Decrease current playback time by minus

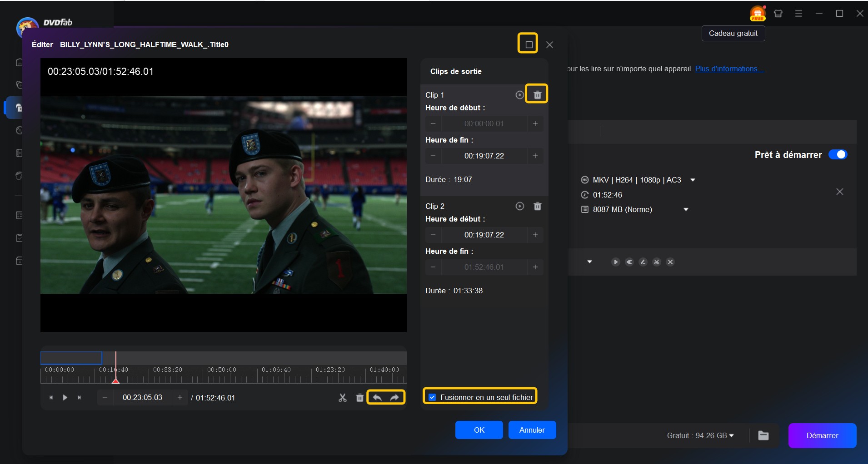point(105,398)
